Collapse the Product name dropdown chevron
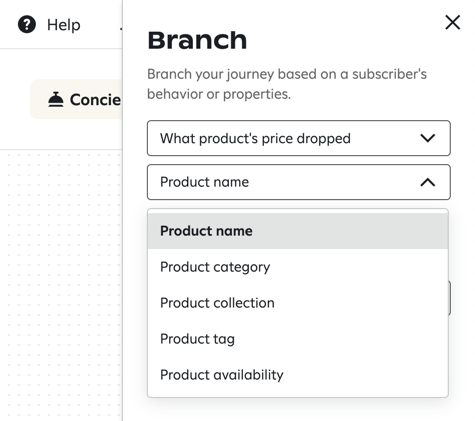Image resolution: width=475 pixels, height=421 pixels. click(x=428, y=182)
